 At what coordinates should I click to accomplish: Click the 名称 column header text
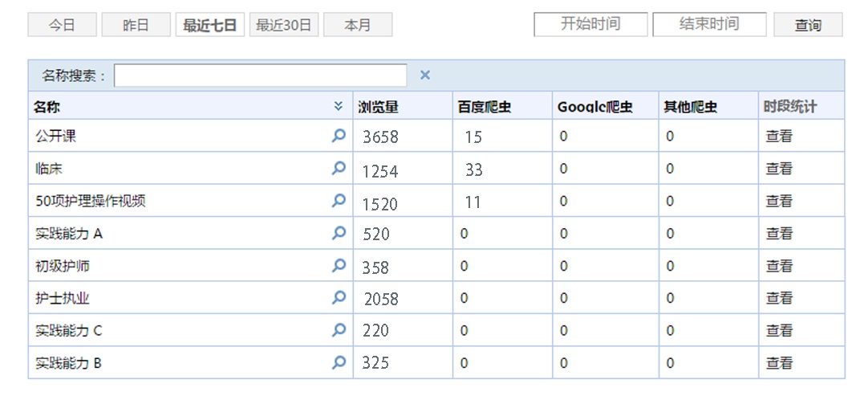[47, 107]
